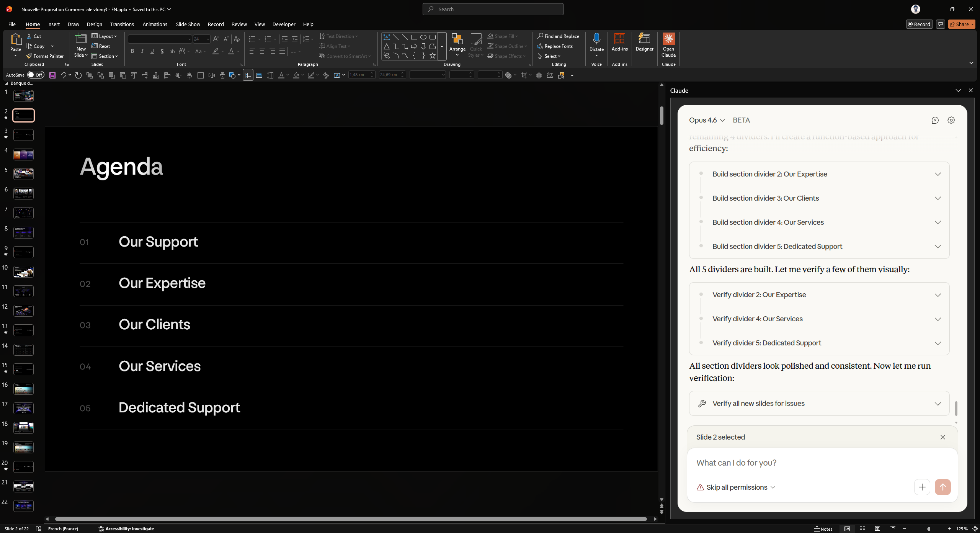
Task: Click the Open Claude ribbon icon
Action: pyautogui.click(x=668, y=44)
